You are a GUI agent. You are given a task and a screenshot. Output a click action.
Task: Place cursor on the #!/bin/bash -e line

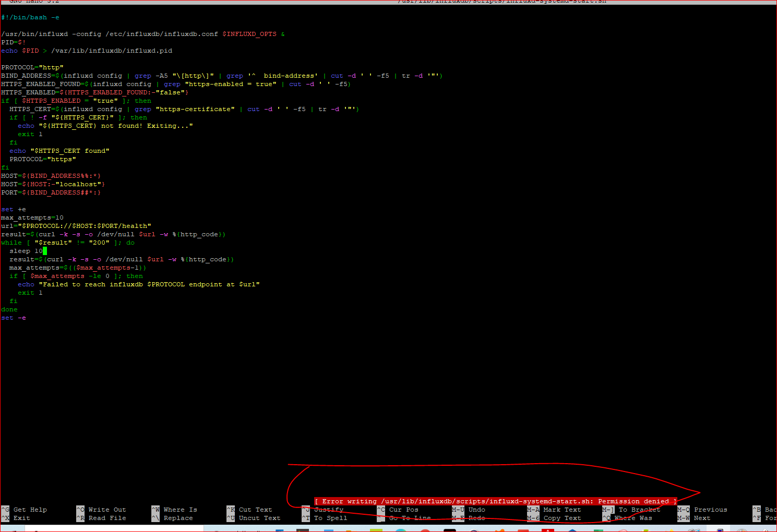[30, 17]
